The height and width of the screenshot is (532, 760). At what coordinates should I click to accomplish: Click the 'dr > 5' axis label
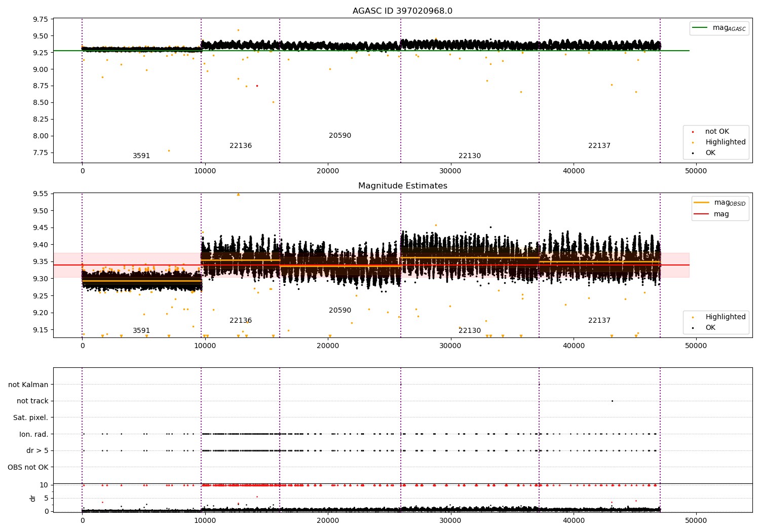[x=37, y=450]
